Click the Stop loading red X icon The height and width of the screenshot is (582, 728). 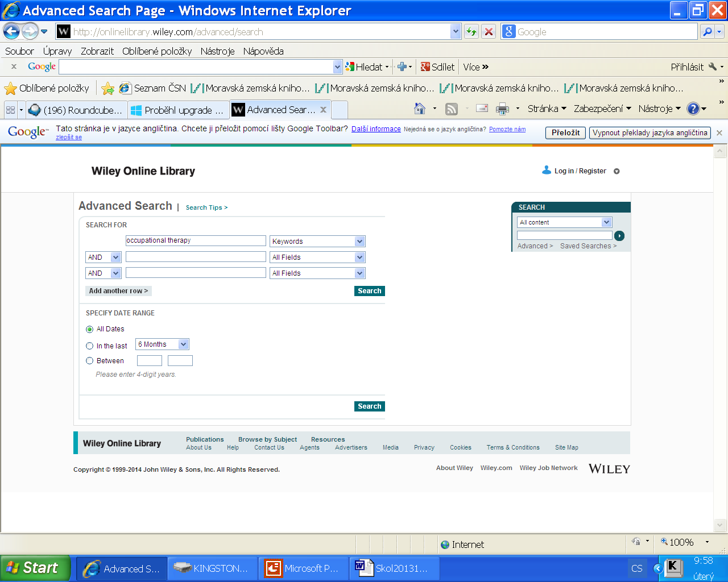(x=489, y=32)
